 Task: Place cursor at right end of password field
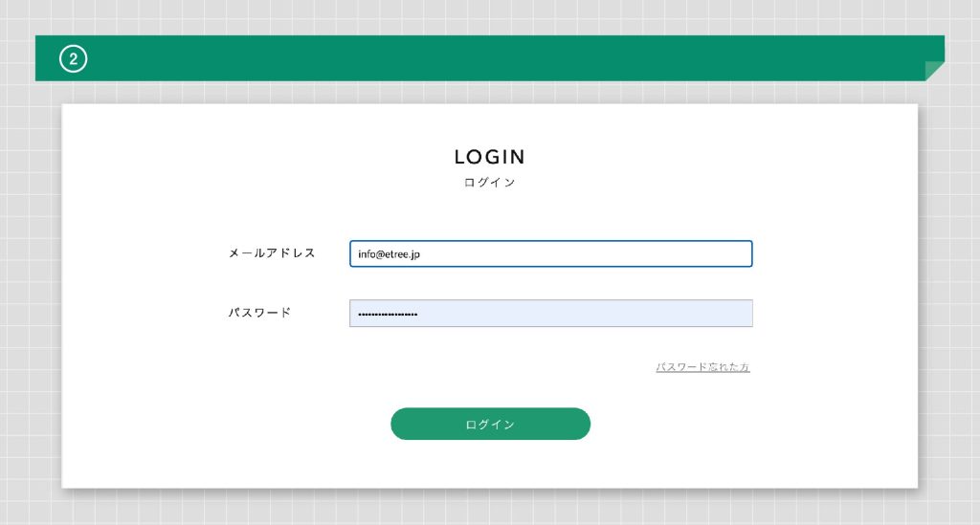[742, 314]
